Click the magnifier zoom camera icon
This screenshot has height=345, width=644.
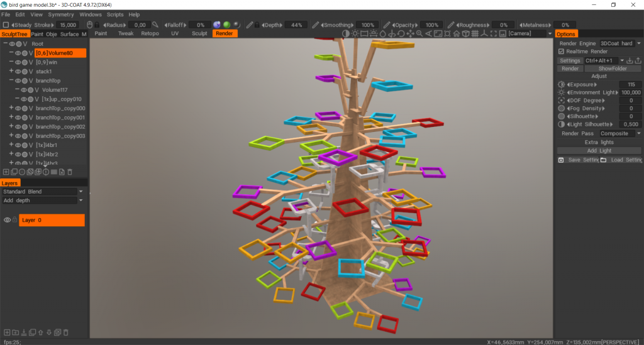[x=419, y=34]
